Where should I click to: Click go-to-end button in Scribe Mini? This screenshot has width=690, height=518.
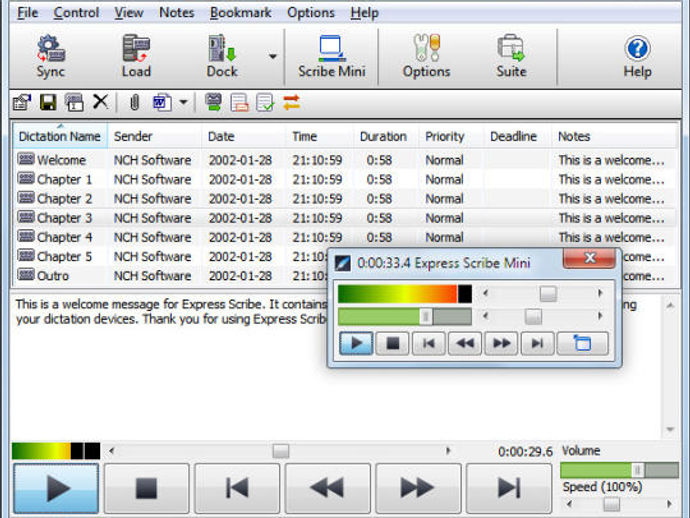(x=537, y=343)
